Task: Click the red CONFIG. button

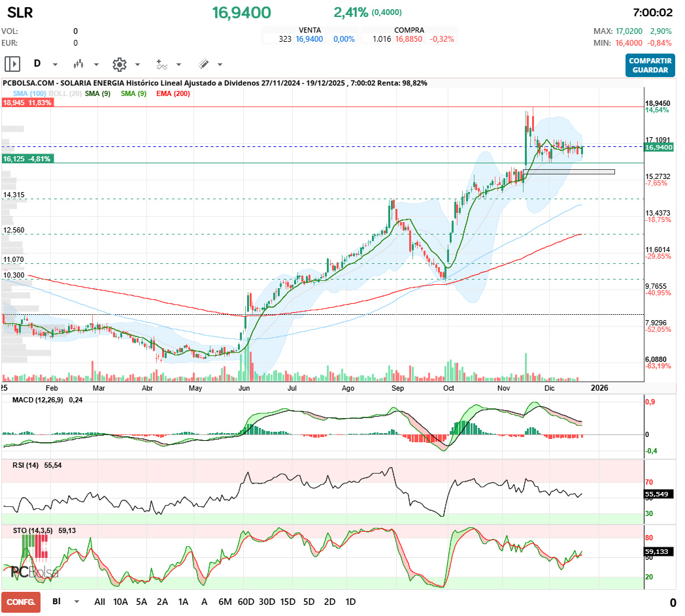Action: [x=20, y=602]
